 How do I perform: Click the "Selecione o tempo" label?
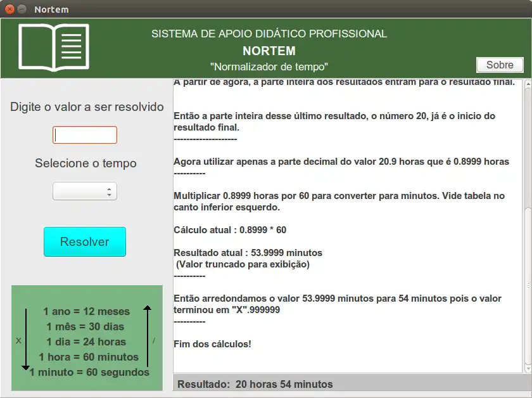pyautogui.click(x=86, y=164)
